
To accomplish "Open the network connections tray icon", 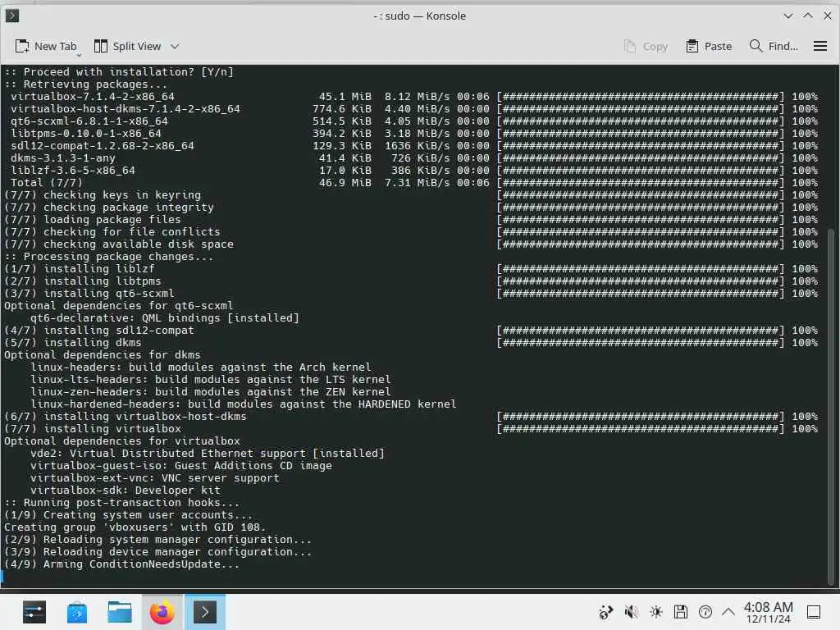I will 606,612.
